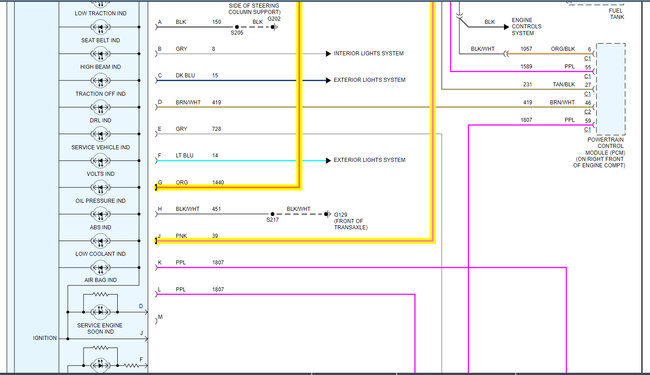Click the LED symbol above VOLTS IND label
Screen dimensions: 650x375
click(x=100, y=161)
